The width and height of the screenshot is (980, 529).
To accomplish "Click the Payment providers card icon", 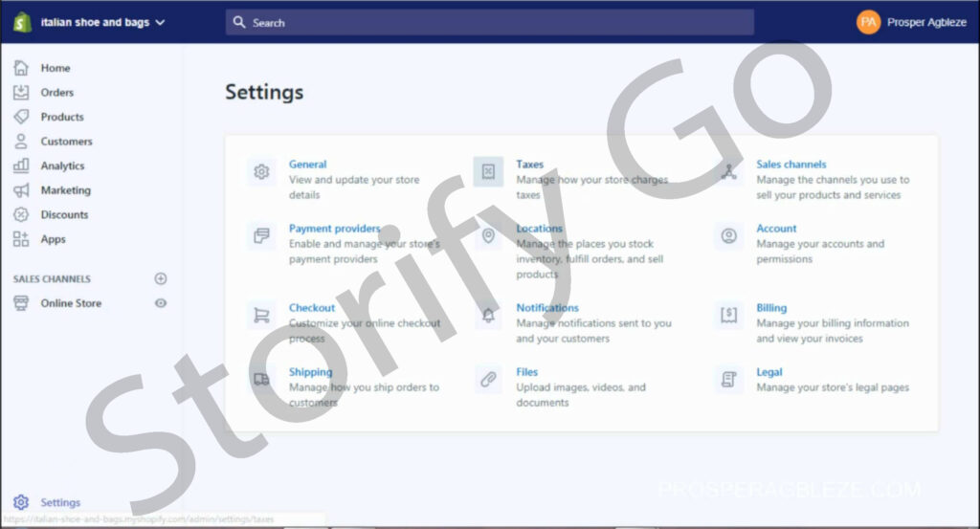I will 261,235.
